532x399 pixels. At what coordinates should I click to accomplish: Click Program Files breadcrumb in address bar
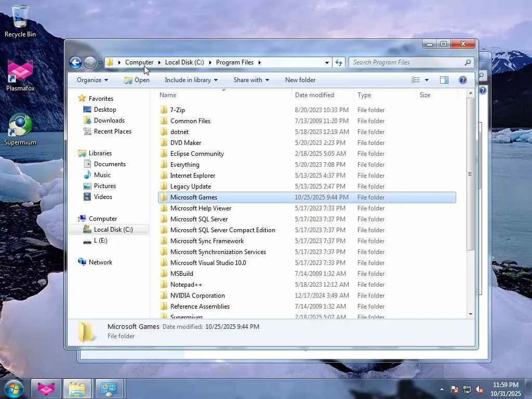click(234, 62)
